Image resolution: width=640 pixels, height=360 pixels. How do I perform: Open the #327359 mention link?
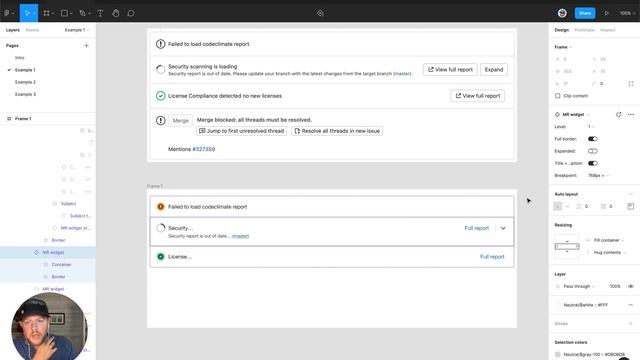coord(204,149)
